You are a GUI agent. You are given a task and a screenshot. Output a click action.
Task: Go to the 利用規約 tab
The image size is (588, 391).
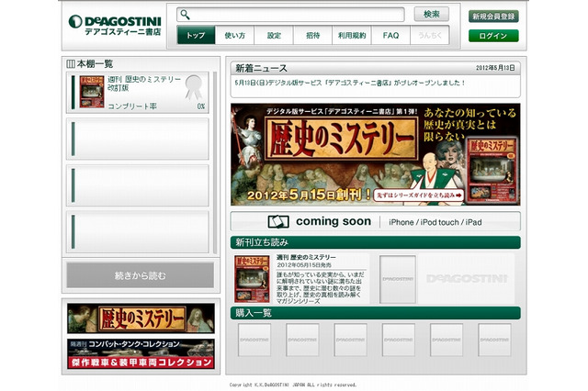point(352,35)
